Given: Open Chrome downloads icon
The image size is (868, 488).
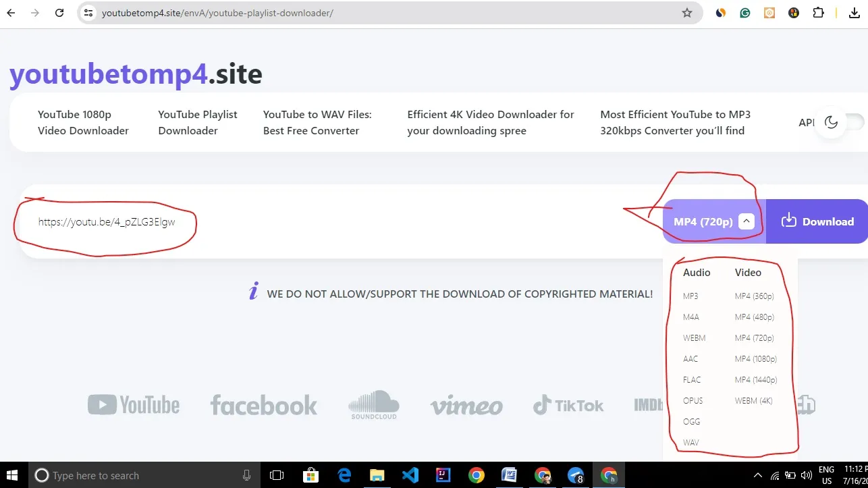Looking at the screenshot, I should click(x=855, y=13).
